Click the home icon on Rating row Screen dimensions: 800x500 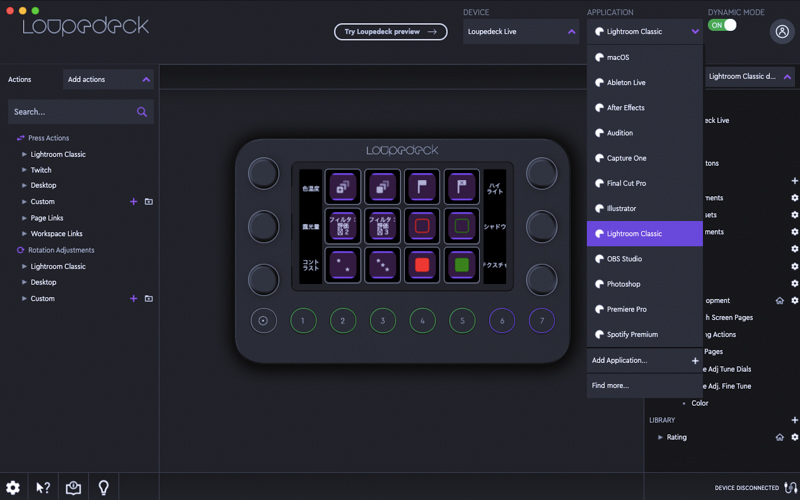point(780,437)
